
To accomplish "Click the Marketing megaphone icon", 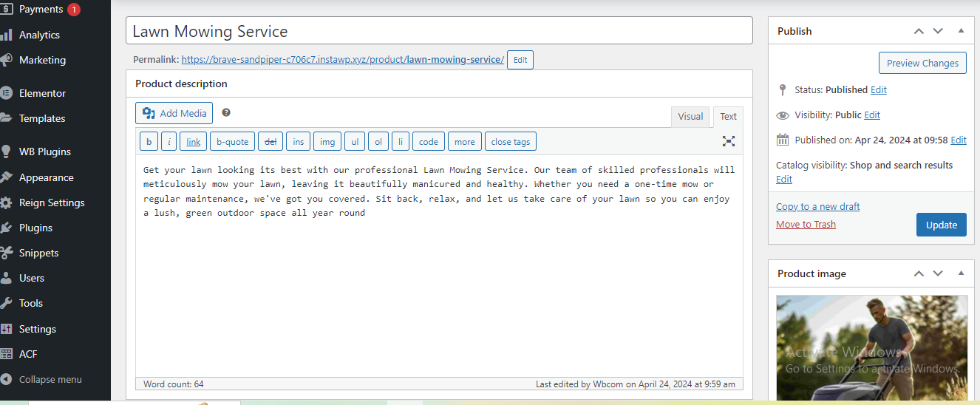I will point(7,60).
